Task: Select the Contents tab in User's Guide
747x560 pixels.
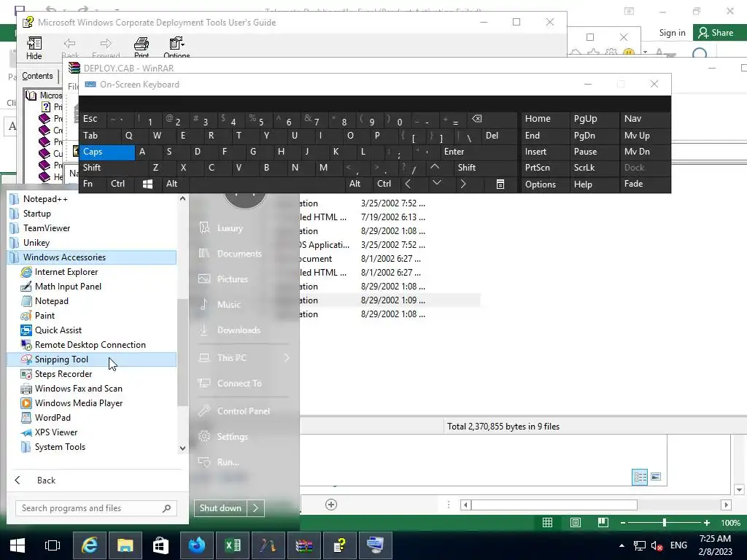Action: [x=37, y=76]
